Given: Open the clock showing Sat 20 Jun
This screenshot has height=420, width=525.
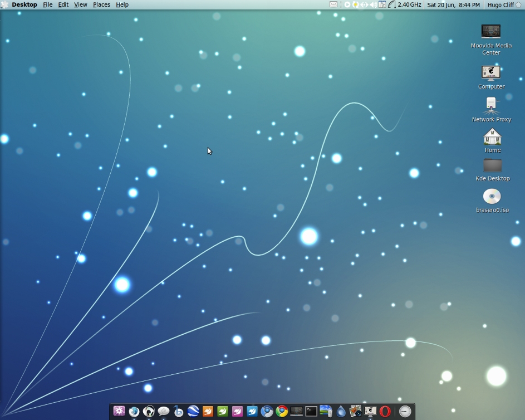Looking at the screenshot, I should point(453,4).
